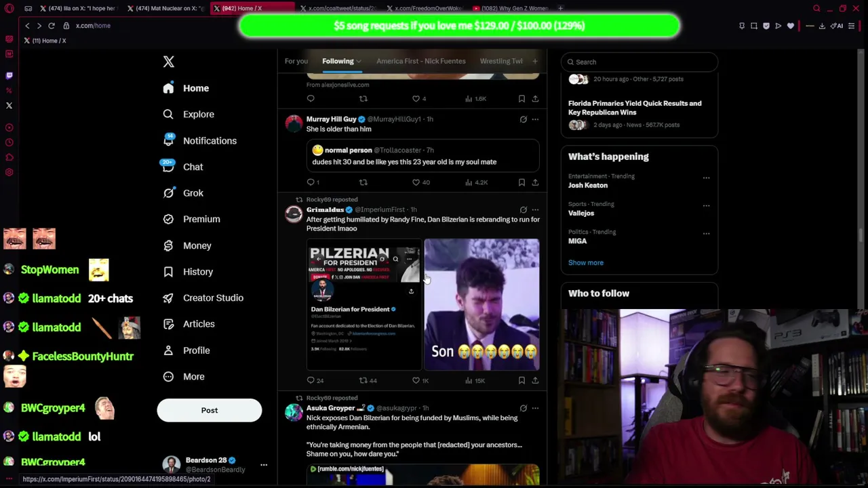Share Murray Hill Guy's post
The height and width of the screenshot is (488, 868).
(x=535, y=182)
